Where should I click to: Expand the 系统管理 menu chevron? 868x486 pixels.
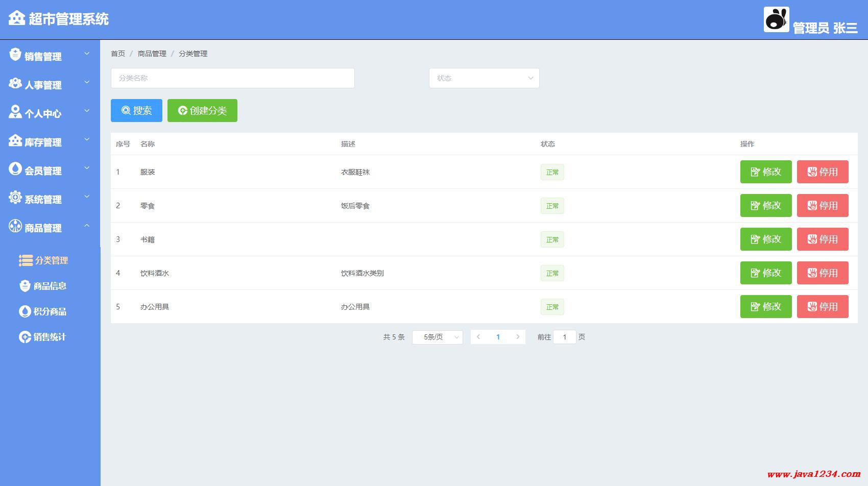(87, 197)
